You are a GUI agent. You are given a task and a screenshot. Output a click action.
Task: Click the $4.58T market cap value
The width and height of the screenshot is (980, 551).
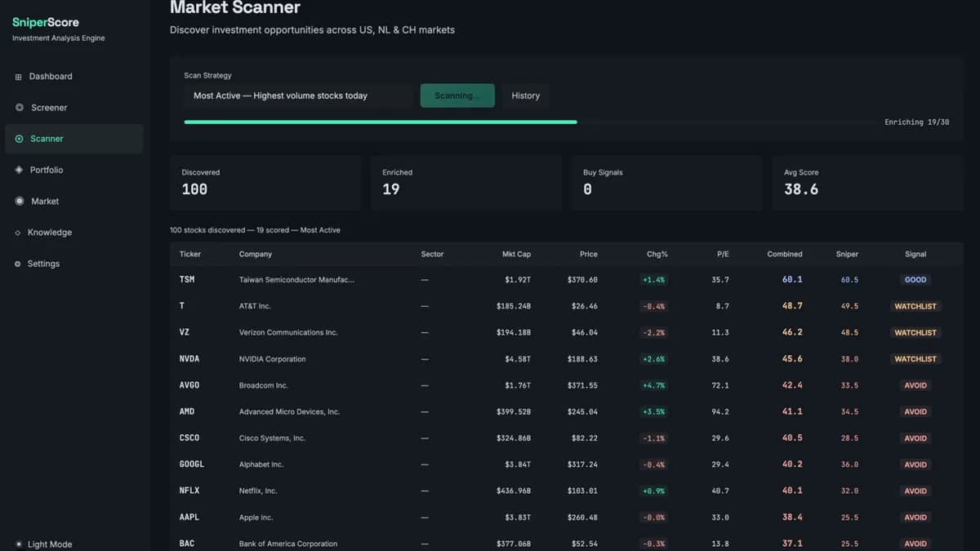tap(518, 359)
